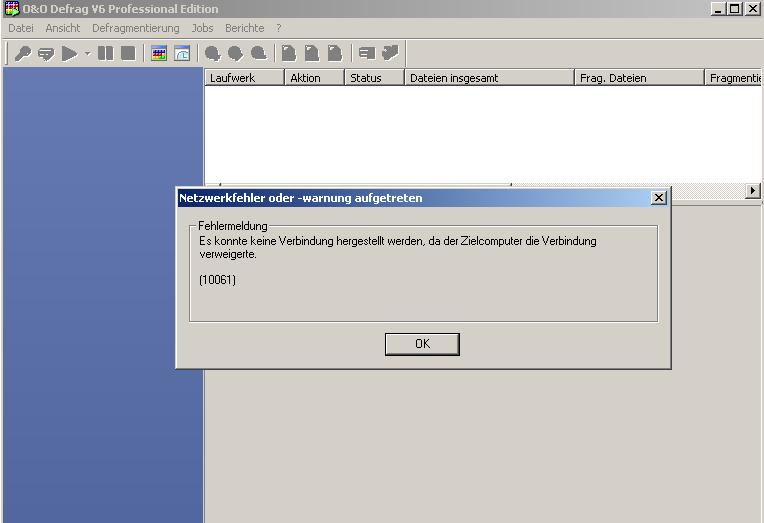Image resolution: width=764 pixels, height=523 pixels.
Task: Click the 'Es konnte keine Verbindung' message text
Action: (x=398, y=247)
